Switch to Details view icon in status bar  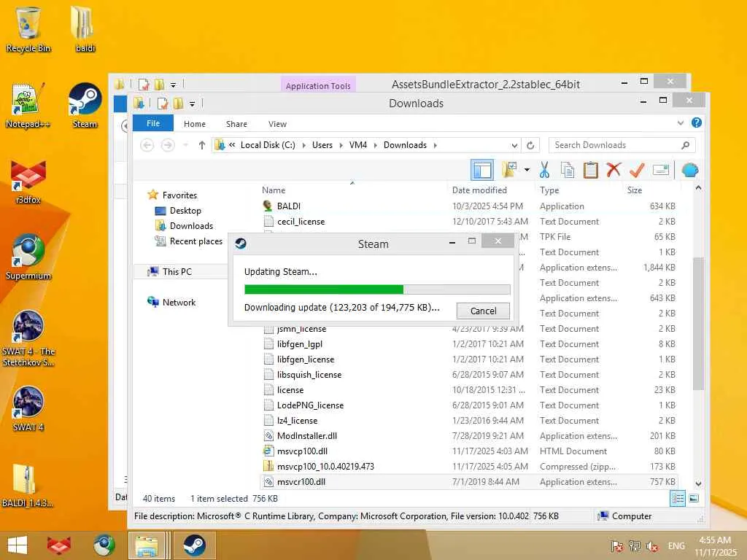point(678,499)
